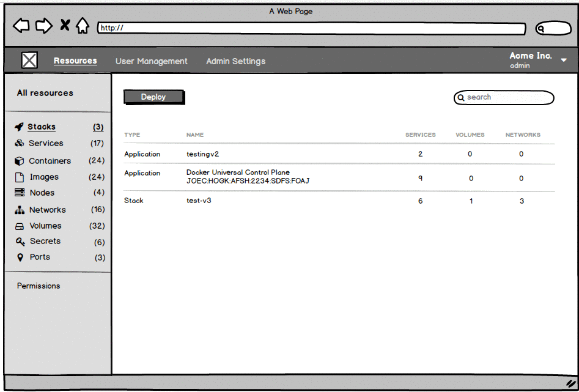Click the Containers box icon
579x392 pixels.
coord(19,161)
